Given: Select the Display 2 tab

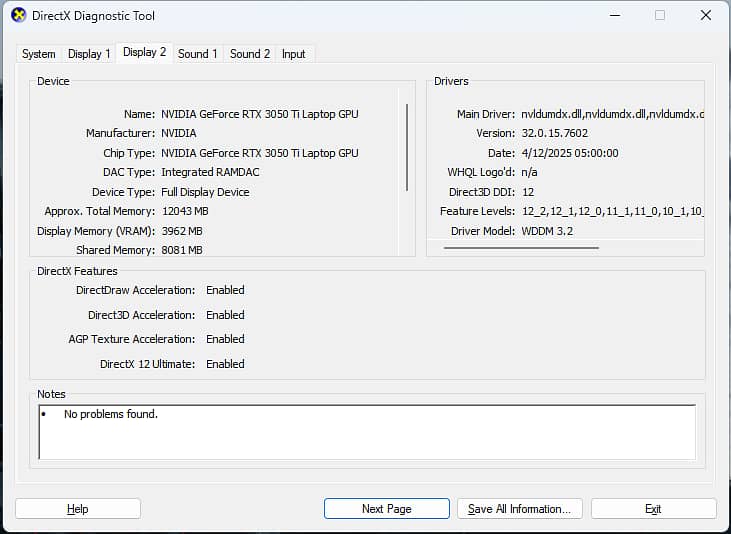Looking at the screenshot, I should (145, 52).
